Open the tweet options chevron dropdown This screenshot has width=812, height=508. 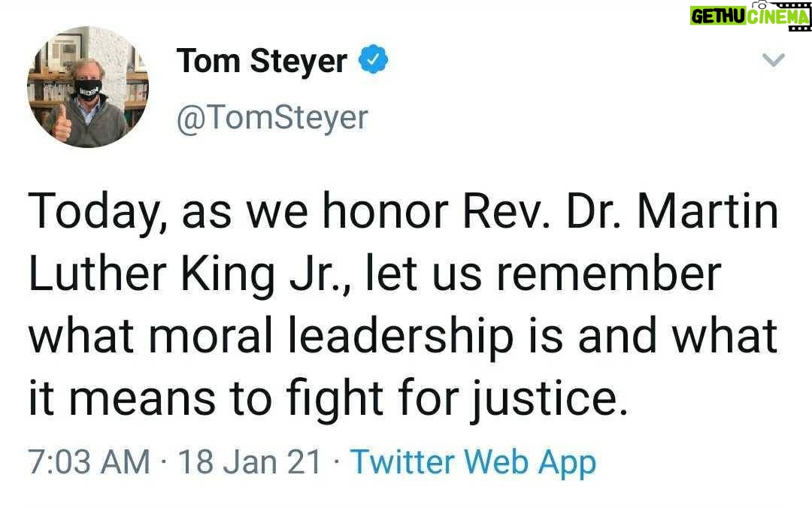pyautogui.click(x=774, y=60)
